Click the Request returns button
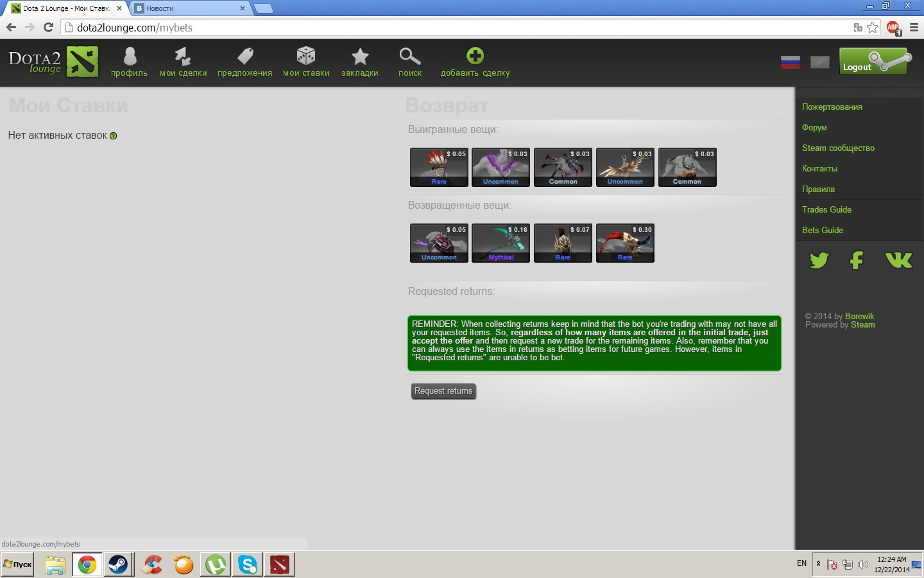 tap(443, 391)
